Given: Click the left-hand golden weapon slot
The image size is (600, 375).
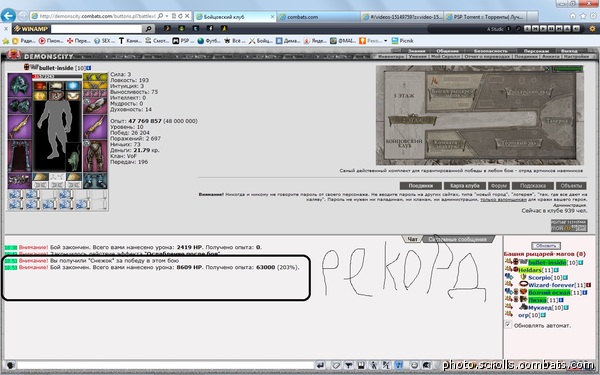Looking at the screenshot, I should [x=20, y=126].
